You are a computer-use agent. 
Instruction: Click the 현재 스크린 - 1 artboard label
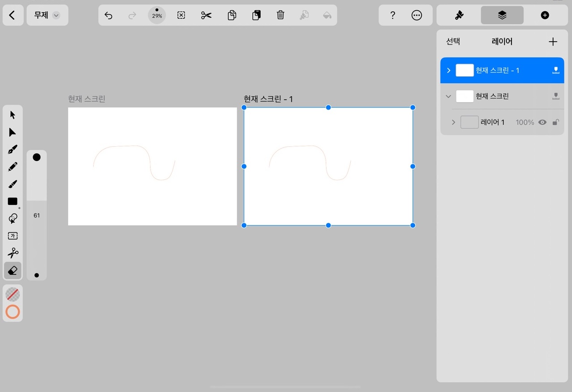[x=268, y=99]
